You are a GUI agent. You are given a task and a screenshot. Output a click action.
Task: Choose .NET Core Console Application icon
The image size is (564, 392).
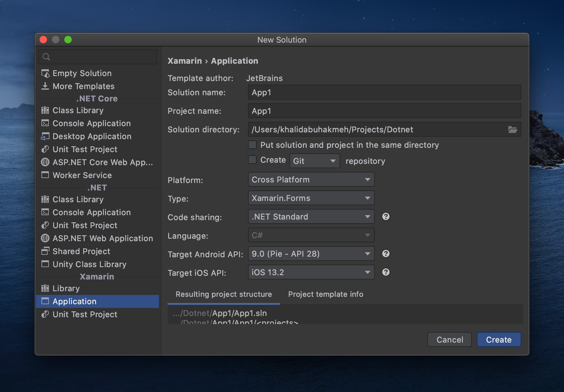pos(45,123)
